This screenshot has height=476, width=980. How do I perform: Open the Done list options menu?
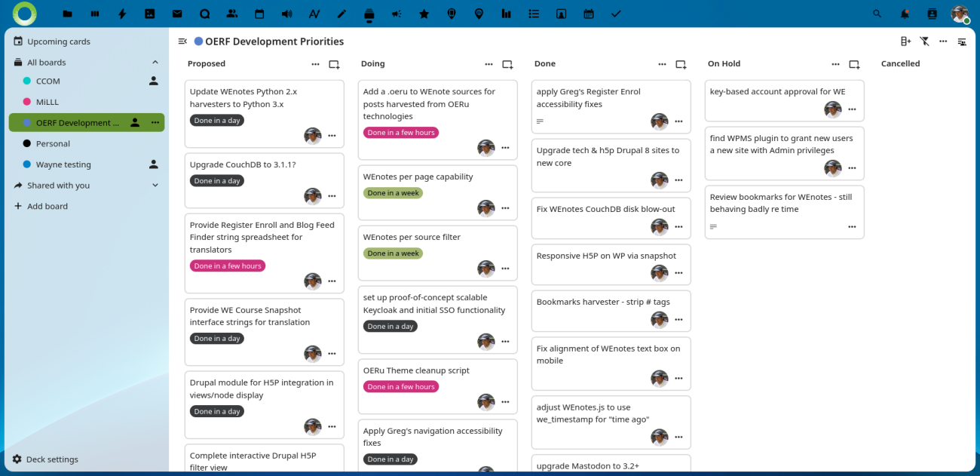point(662,64)
